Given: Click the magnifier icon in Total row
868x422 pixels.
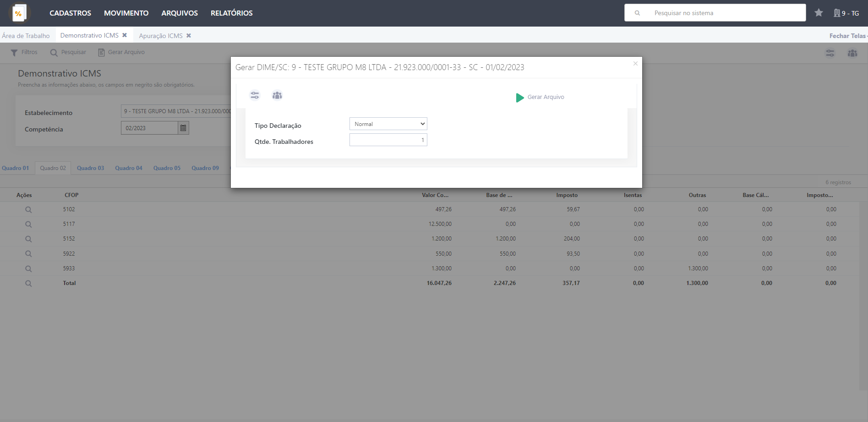Looking at the screenshot, I should click(28, 284).
